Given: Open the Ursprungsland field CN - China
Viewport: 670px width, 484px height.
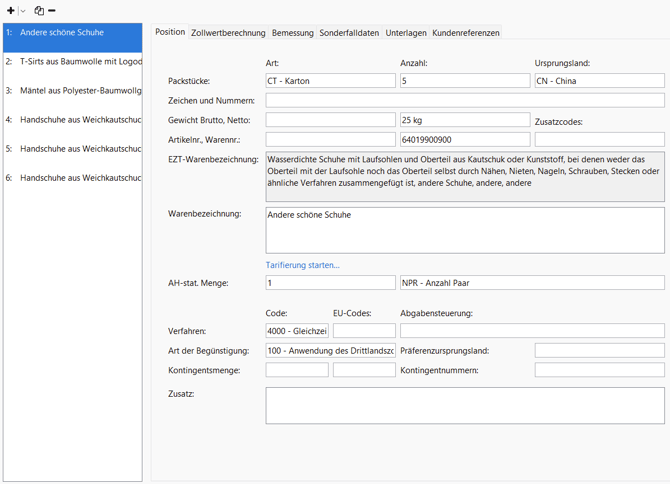Looking at the screenshot, I should 599,81.
